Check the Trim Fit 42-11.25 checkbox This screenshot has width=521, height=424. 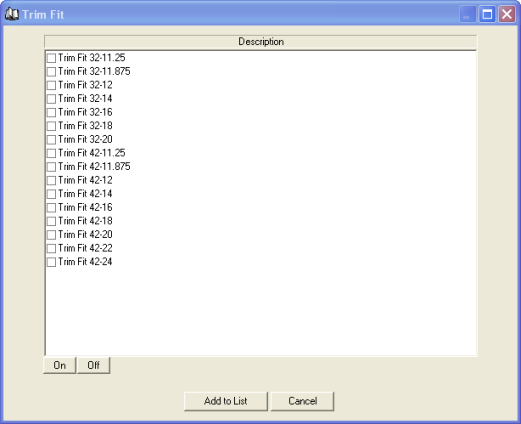point(51,153)
